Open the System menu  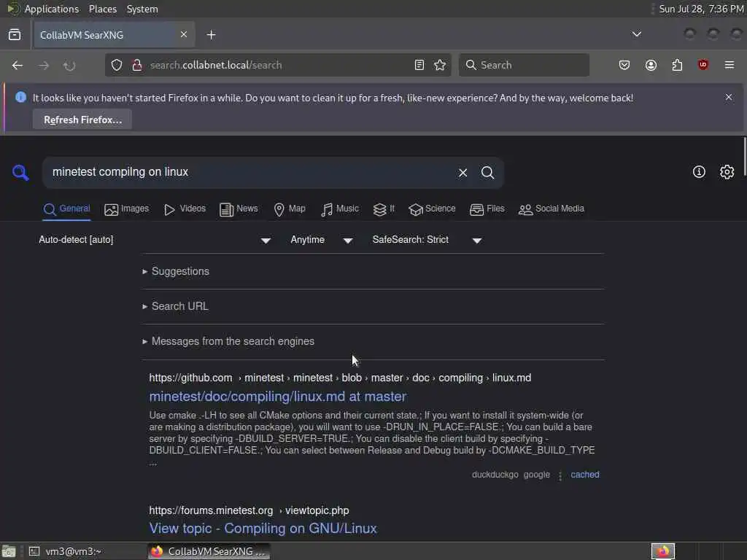[x=142, y=9]
